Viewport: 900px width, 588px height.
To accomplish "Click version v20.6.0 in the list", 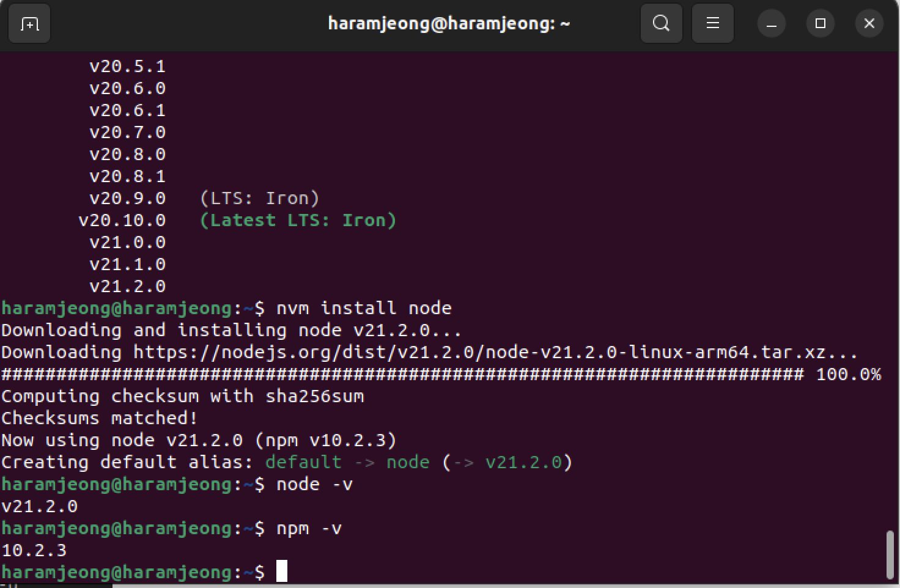I will coord(128,88).
